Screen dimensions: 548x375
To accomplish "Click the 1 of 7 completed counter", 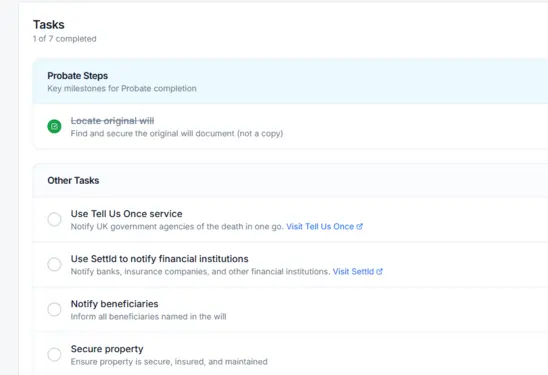I will tap(65, 39).
